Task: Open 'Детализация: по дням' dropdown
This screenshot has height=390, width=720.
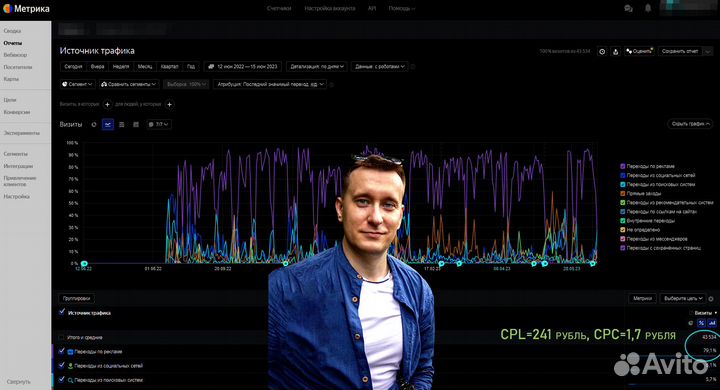Action: coord(317,67)
